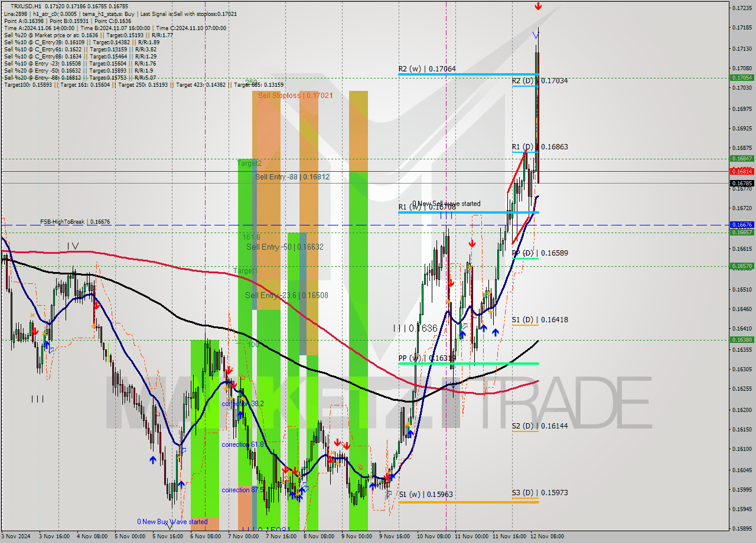Click the current price tag 0.16785

click(x=742, y=183)
